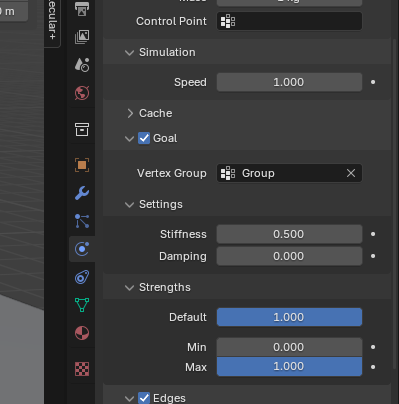399x404 pixels.
Task: Open the Physics properties tab
Action: pyautogui.click(x=82, y=249)
